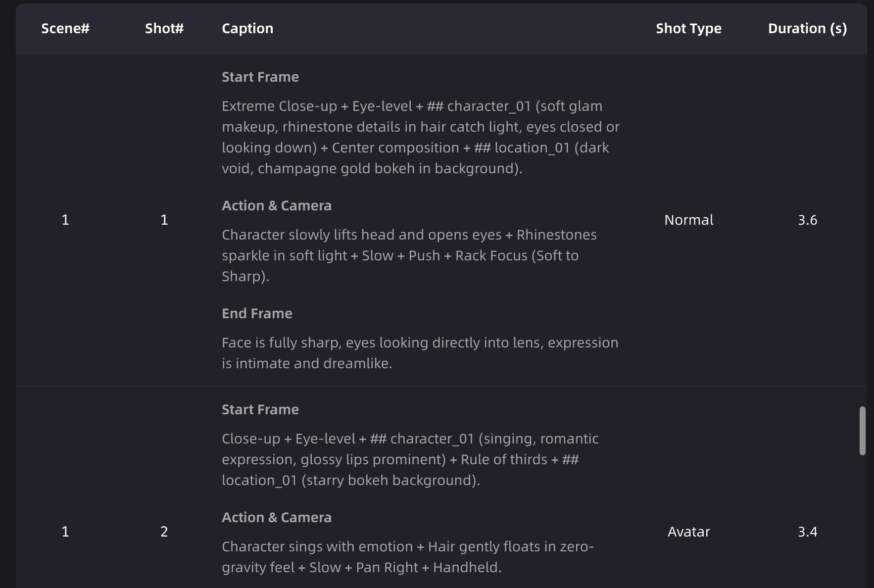The height and width of the screenshot is (588, 874).
Task: Click the 'Character sings with emotion' text
Action: pos(407,557)
